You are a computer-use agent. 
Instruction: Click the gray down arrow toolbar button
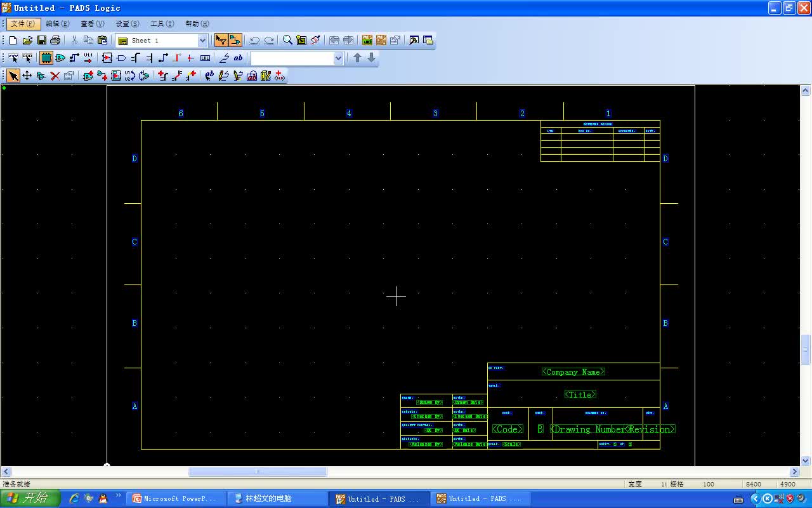[372, 58]
